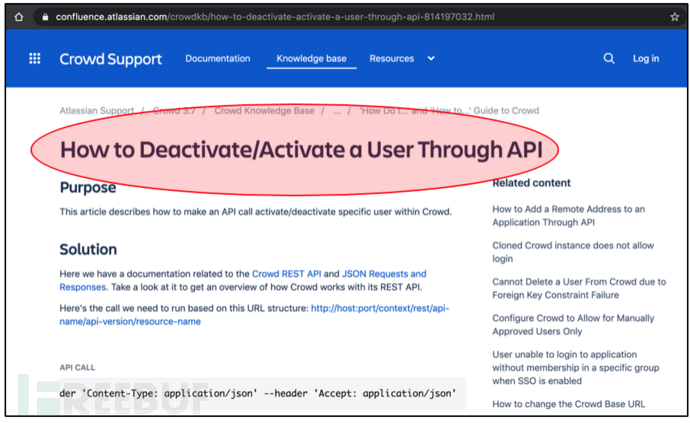Select the Knowledge base tab
Image resolution: width=690 pixels, height=423 pixels.
tap(312, 59)
